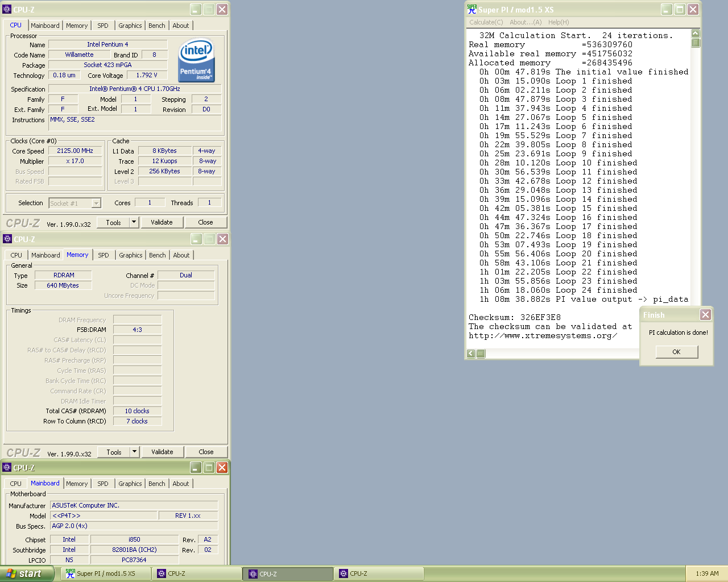Image resolution: width=728 pixels, height=582 pixels.
Task: Open the Bench tab in the top CPU-Z window
Action: (x=157, y=26)
